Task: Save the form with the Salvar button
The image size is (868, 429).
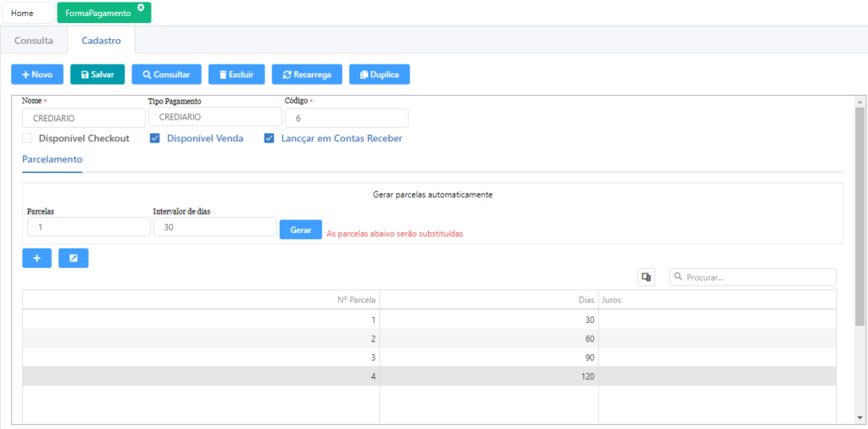Action: [97, 75]
